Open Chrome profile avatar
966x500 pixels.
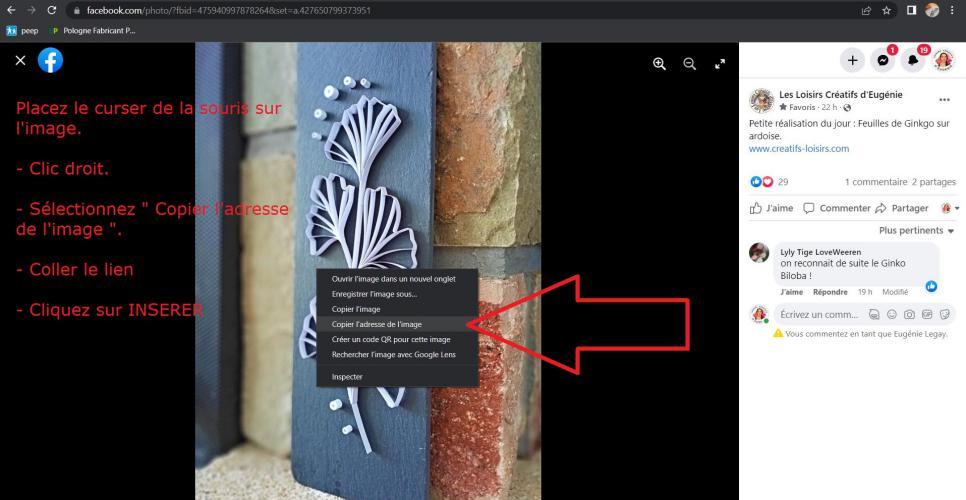[x=932, y=10]
